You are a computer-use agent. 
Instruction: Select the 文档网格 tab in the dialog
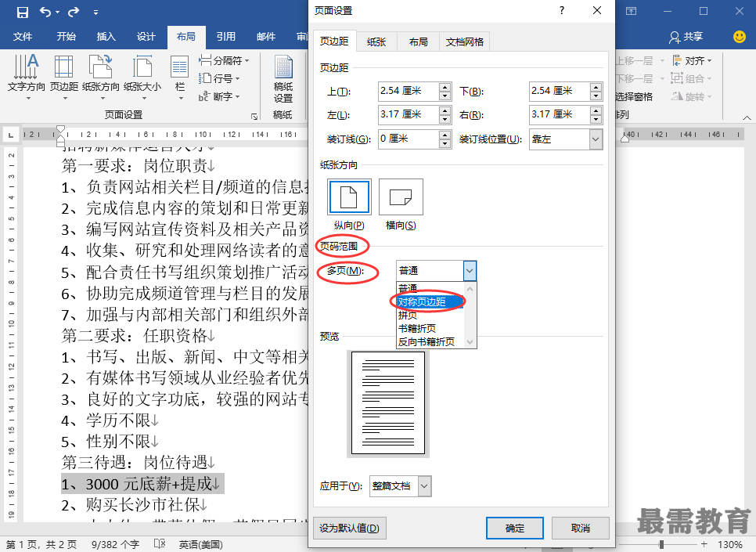464,42
